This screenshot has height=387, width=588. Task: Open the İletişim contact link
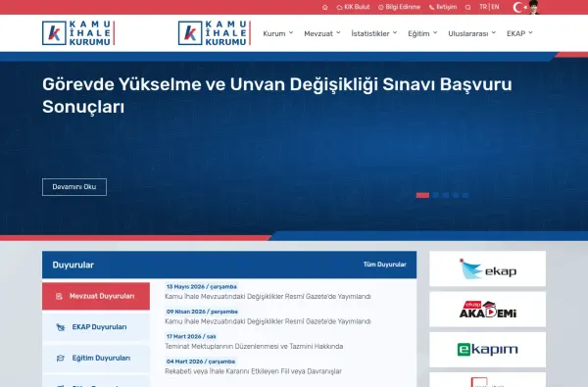[x=443, y=7]
